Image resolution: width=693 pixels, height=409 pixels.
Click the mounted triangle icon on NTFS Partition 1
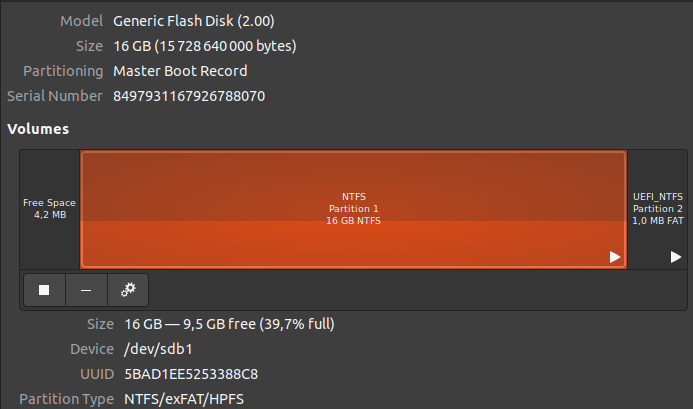[616, 257]
